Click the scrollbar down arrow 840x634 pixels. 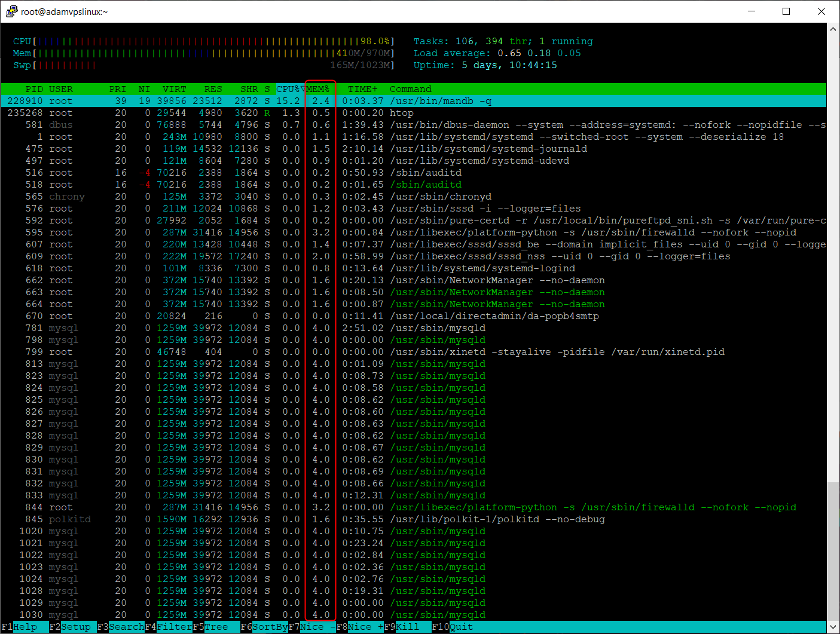point(833,627)
